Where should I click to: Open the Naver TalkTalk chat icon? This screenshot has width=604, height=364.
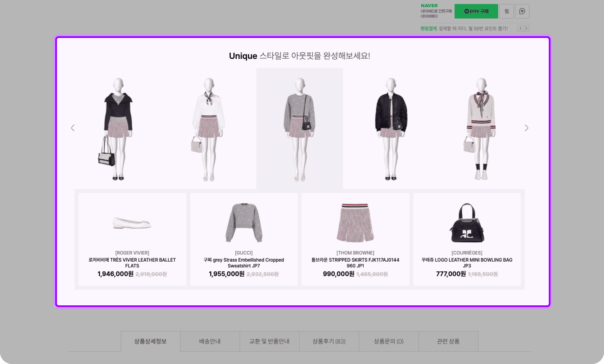(522, 11)
